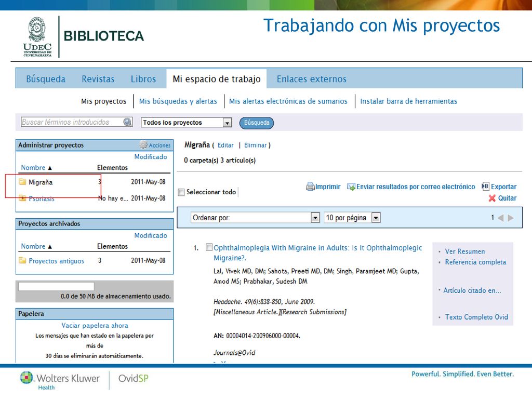Click the email results envelope icon
The height and width of the screenshot is (399, 532).
[x=351, y=187]
